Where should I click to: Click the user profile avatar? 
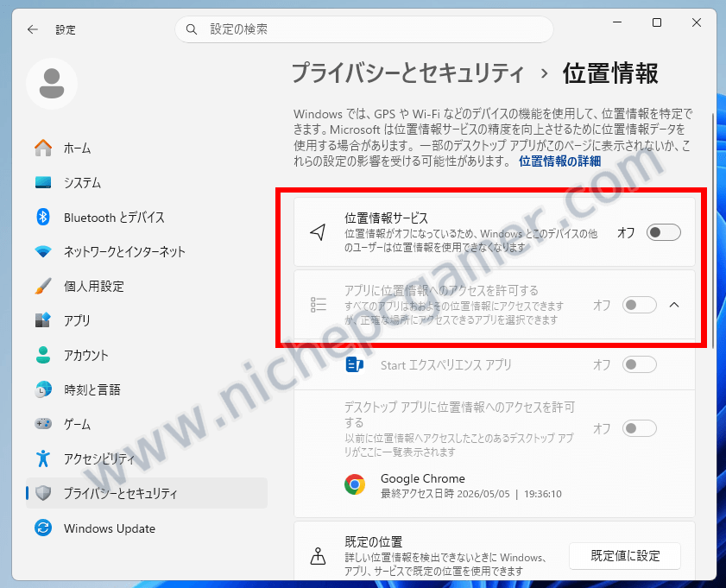52,84
